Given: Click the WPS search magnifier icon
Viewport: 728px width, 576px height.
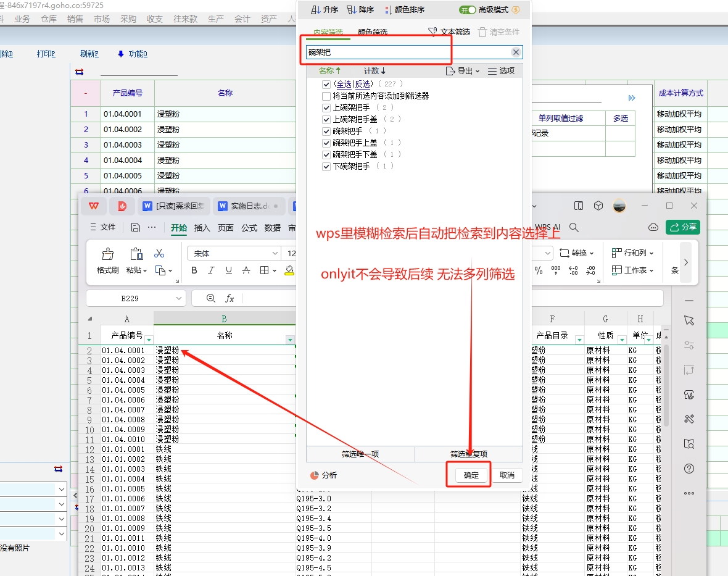Looking at the screenshot, I should point(574,227).
